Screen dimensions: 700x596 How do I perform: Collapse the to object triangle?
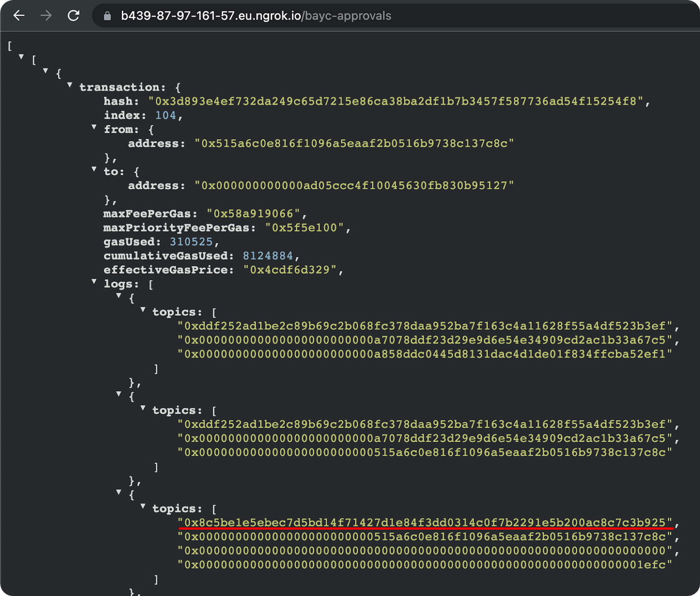pyautogui.click(x=94, y=169)
